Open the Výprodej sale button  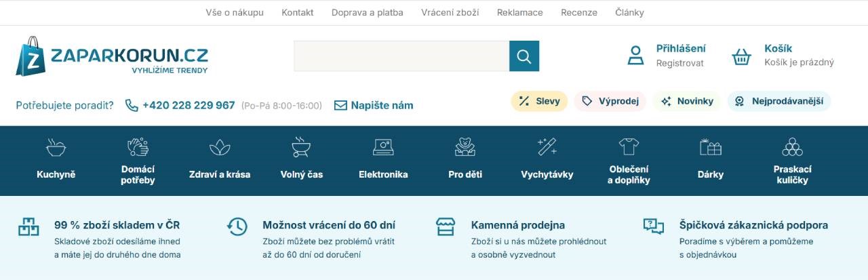[x=610, y=101]
